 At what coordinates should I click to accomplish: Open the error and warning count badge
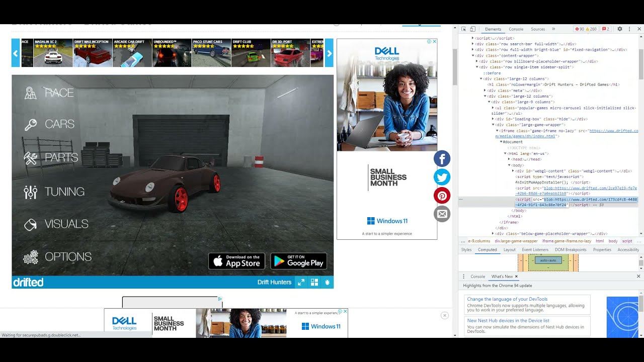click(586, 29)
